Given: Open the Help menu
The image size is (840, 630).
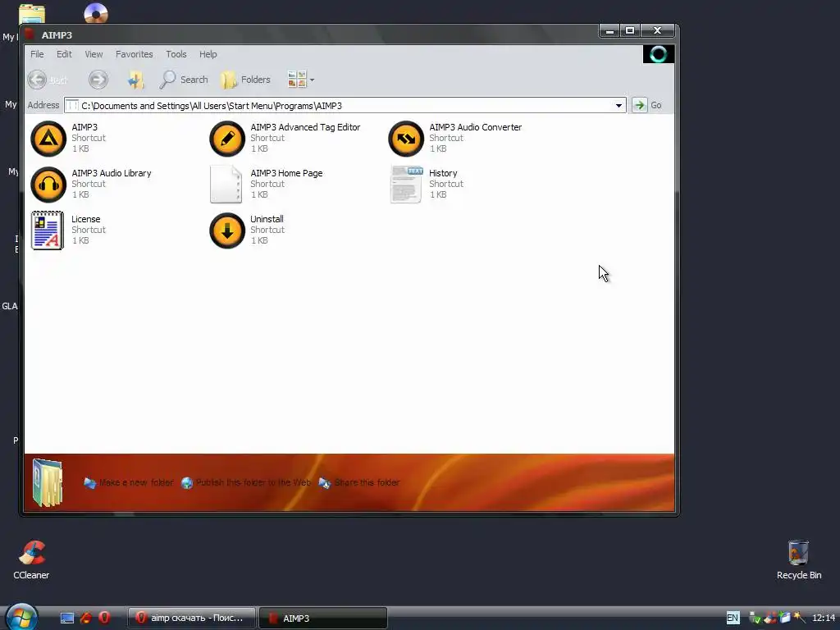Looking at the screenshot, I should 208,54.
